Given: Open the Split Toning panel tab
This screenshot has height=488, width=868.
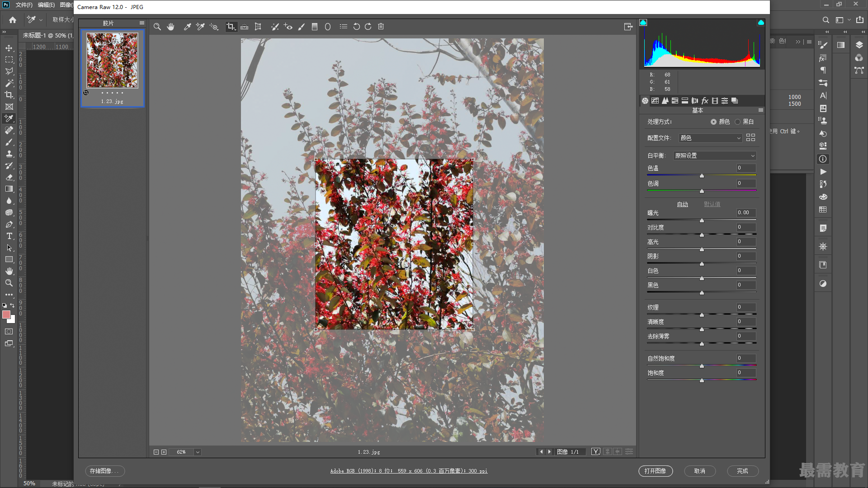Looking at the screenshot, I should point(685,101).
